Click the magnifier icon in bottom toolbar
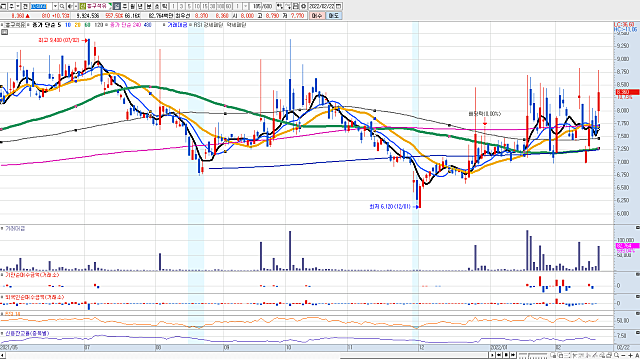The width and height of the screenshot is (640, 360). [x=617, y=356]
